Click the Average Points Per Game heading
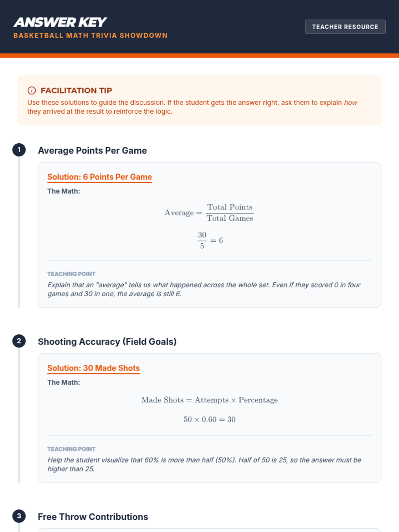The width and height of the screenshot is (399, 532). tap(92, 151)
